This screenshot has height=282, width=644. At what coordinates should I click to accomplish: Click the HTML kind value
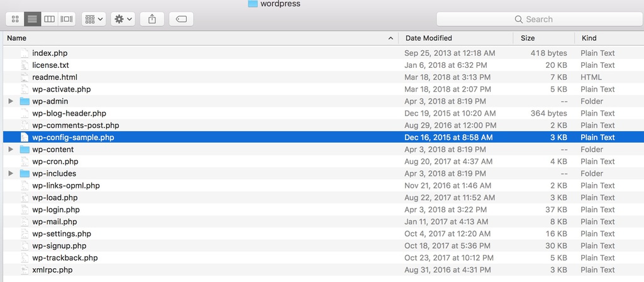(x=591, y=77)
